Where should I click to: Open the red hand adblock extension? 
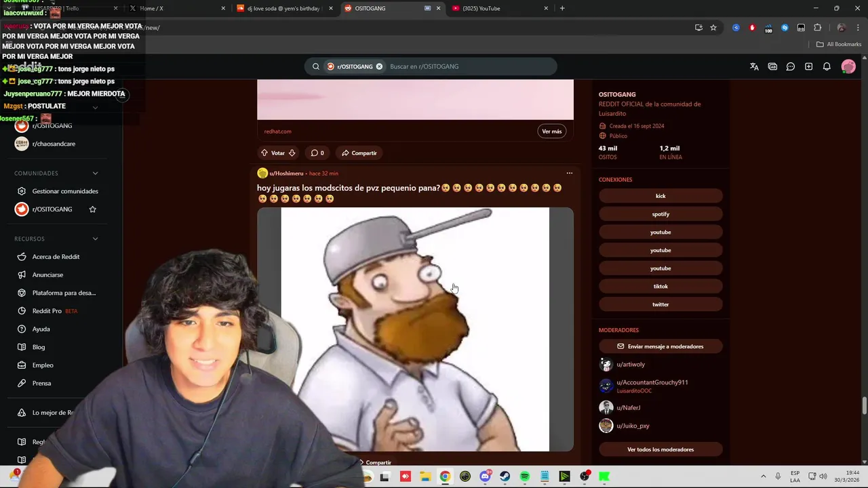pyautogui.click(x=752, y=28)
